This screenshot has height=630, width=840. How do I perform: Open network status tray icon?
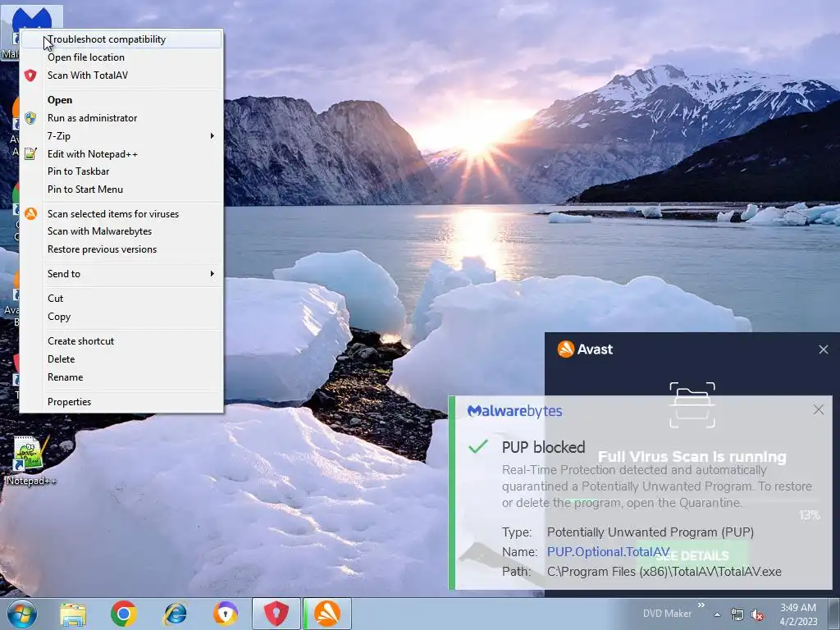pos(737,615)
